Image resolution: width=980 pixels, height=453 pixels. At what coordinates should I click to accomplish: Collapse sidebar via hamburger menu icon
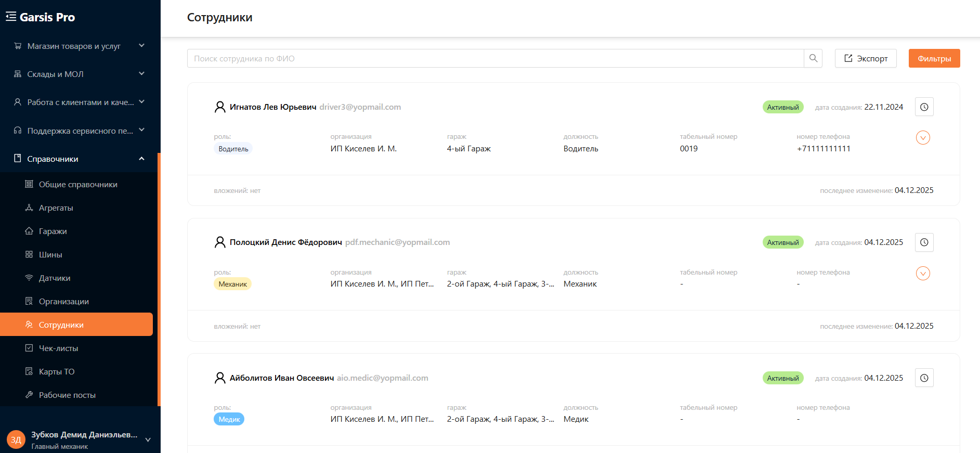[11, 17]
